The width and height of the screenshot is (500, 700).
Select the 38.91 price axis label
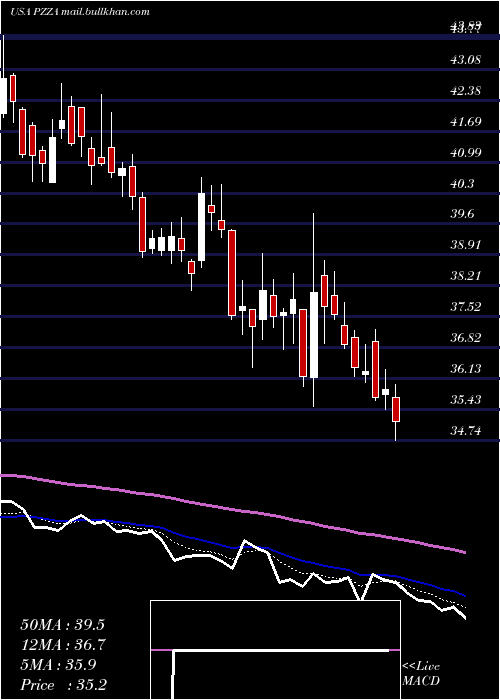(466, 245)
